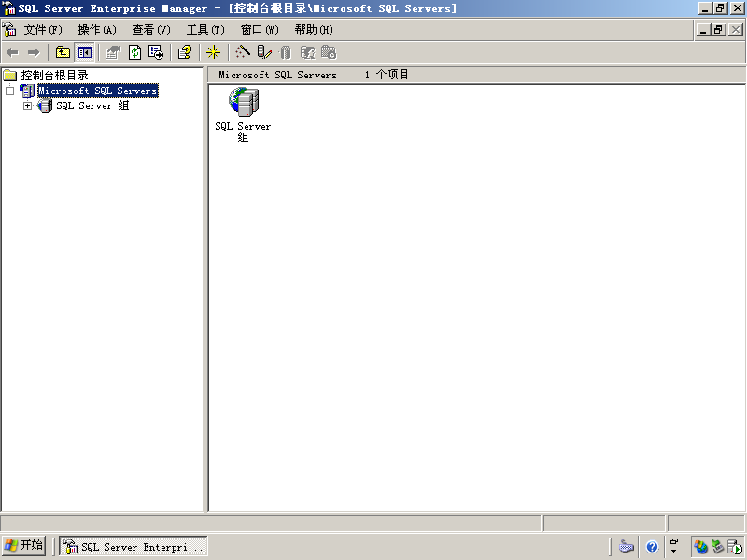Click the Register Server icon with red pencil
This screenshot has height=560, width=747.
point(264,52)
